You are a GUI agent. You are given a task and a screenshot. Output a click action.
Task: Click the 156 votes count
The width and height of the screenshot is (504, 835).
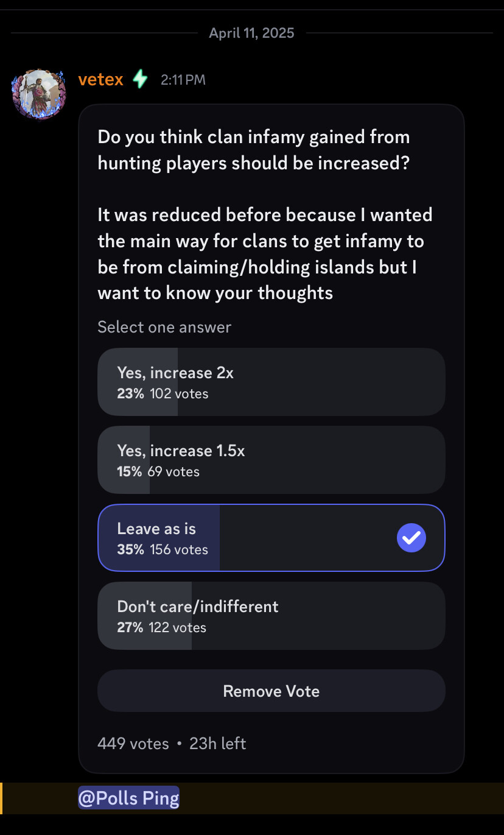click(x=180, y=549)
